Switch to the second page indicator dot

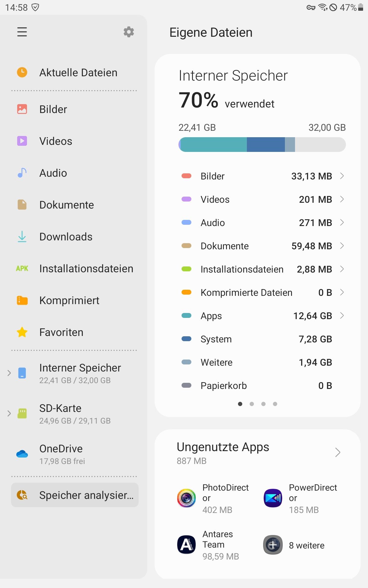point(252,404)
